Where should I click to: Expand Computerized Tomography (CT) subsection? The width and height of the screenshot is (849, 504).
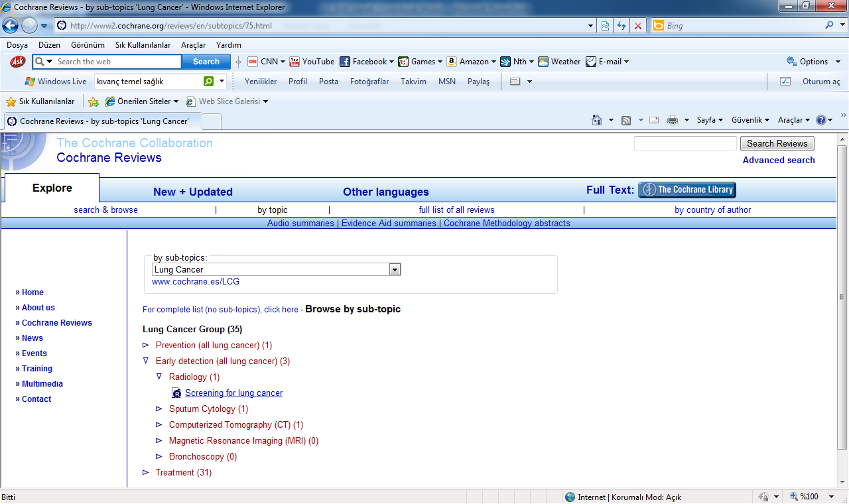tap(159, 425)
